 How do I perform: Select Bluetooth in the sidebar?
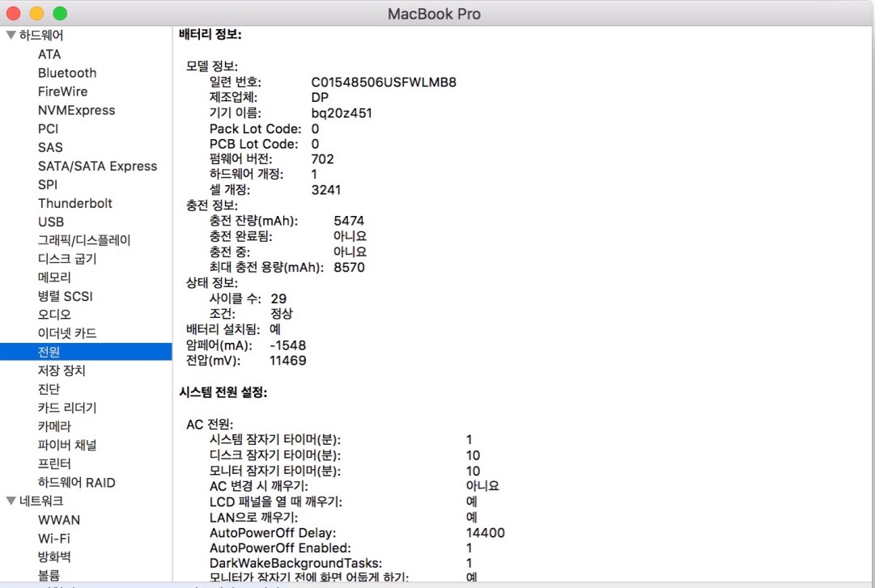click(x=66, y=73)
